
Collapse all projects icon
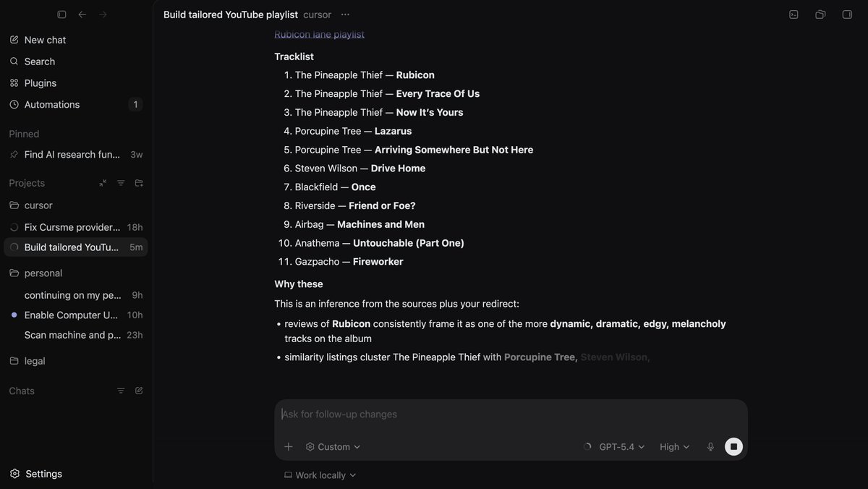click(x=103, y=183)
